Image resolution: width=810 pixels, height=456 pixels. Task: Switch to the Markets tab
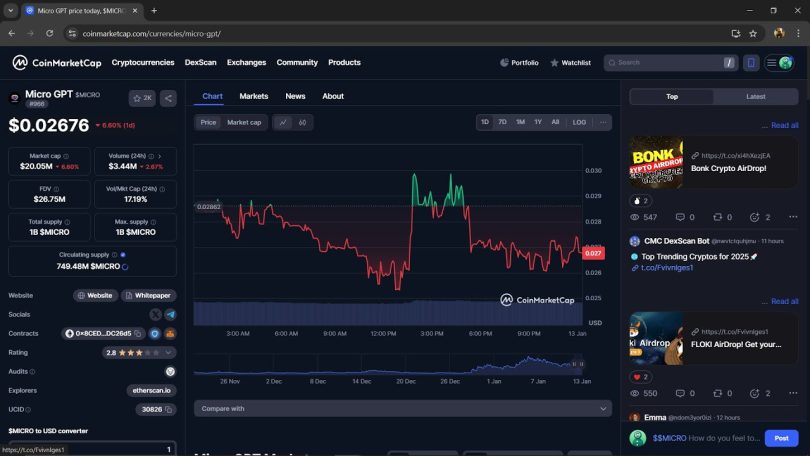254,96
